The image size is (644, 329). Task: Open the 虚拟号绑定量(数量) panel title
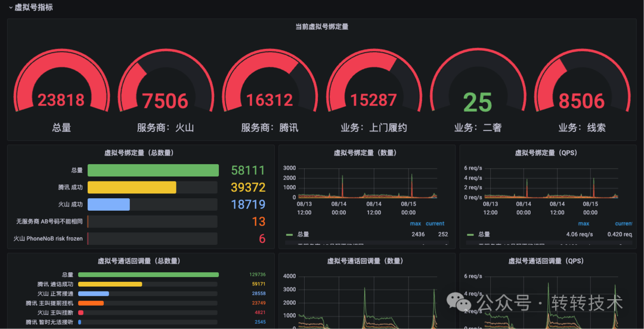[x=365, y=153]
